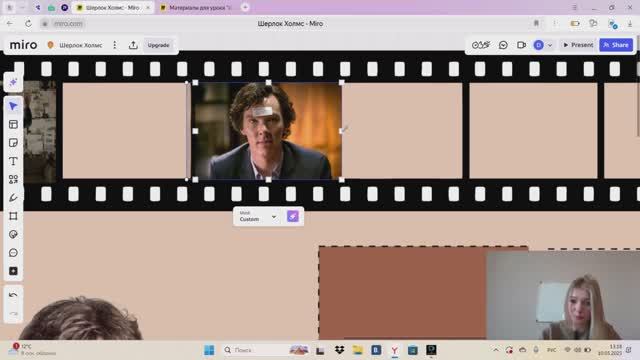Image resolution: width=640 pixels, height=360 pixels.
Task: Open the Miro AI sparkle tool
Action: point(13,82)
